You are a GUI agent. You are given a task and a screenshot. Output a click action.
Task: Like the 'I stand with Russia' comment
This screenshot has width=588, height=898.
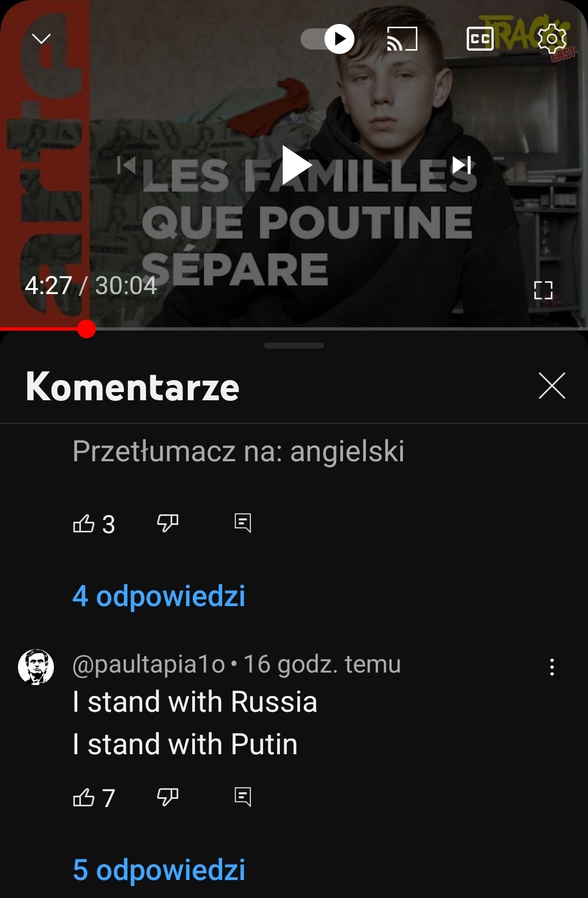coord(84,798)
